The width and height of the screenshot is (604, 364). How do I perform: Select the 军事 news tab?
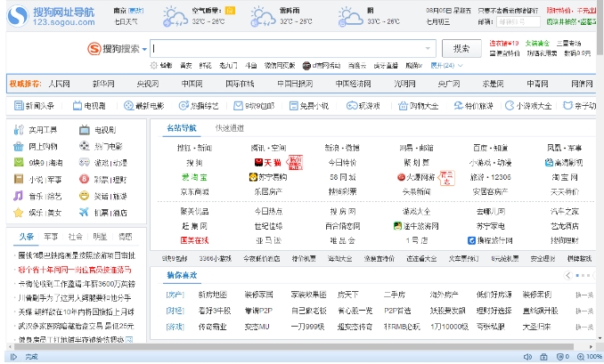[51, 237]
